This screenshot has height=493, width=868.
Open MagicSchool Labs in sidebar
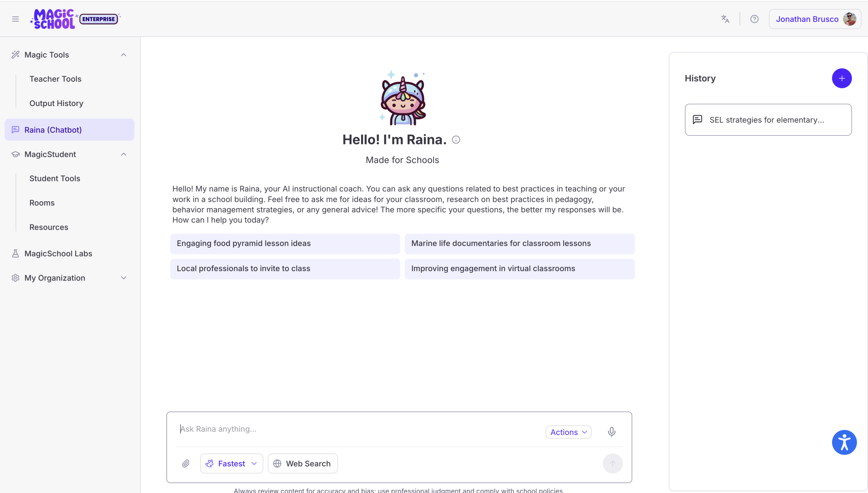pyautogui.click(x=58, y=253)
